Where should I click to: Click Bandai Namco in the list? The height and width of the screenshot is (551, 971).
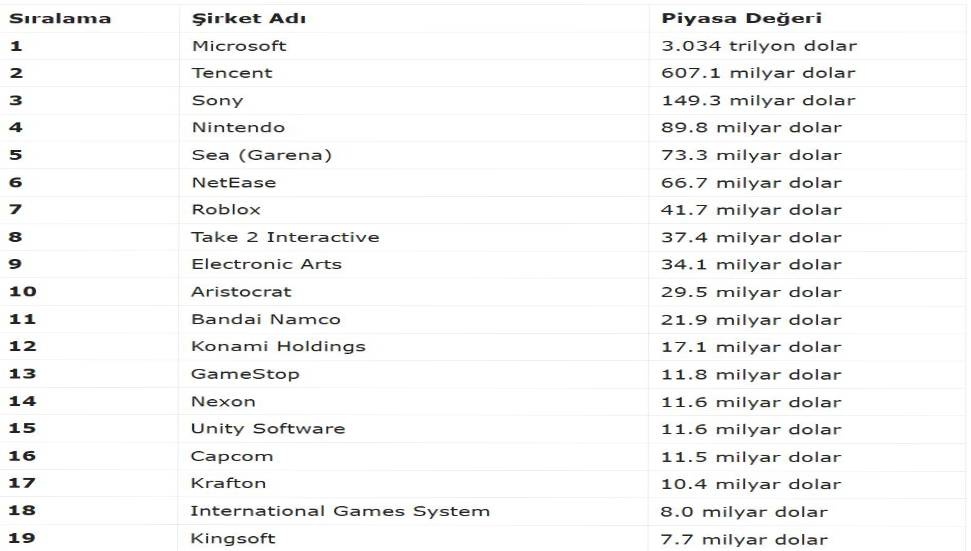[266, 319]
